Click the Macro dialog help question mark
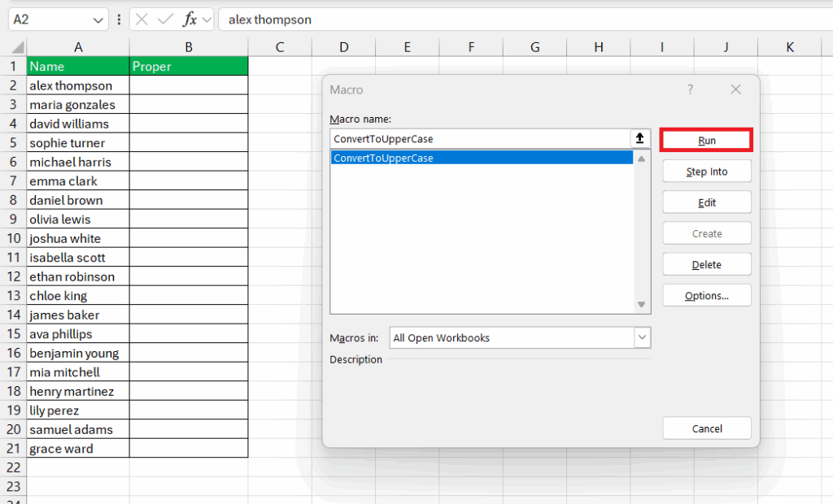 (691, 89)
